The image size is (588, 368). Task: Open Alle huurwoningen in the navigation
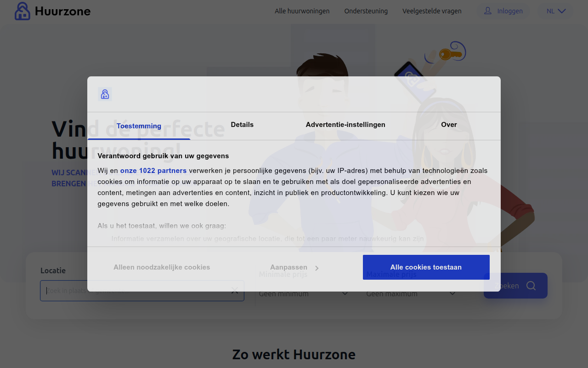point(302,11)
